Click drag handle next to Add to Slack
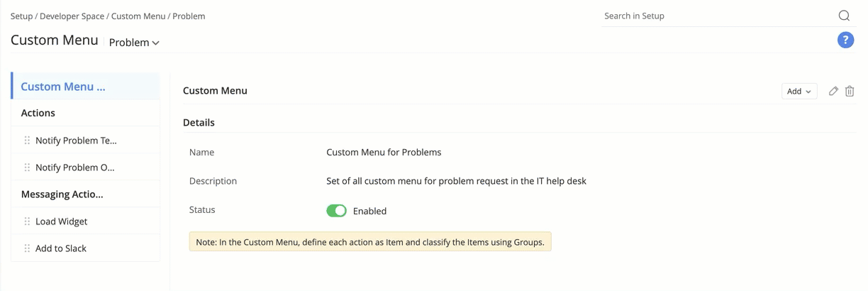 27,248
